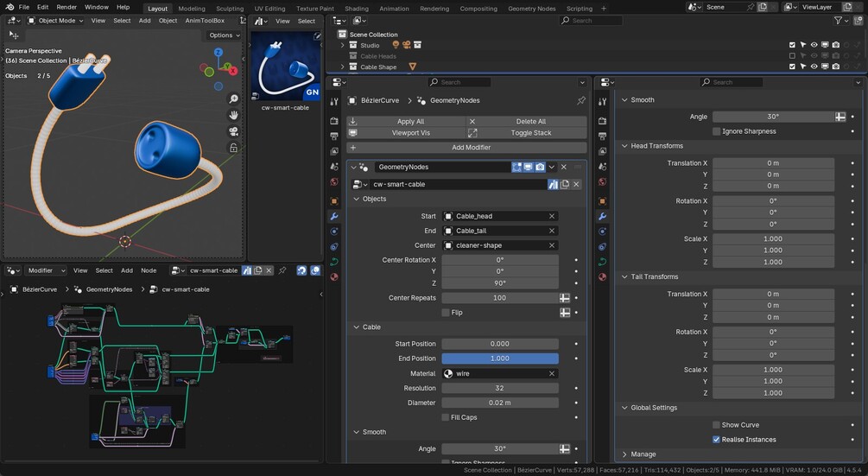Click the Center Repeats value field
The width and height of the screenshot is (868, 476).
click(500, 298)
